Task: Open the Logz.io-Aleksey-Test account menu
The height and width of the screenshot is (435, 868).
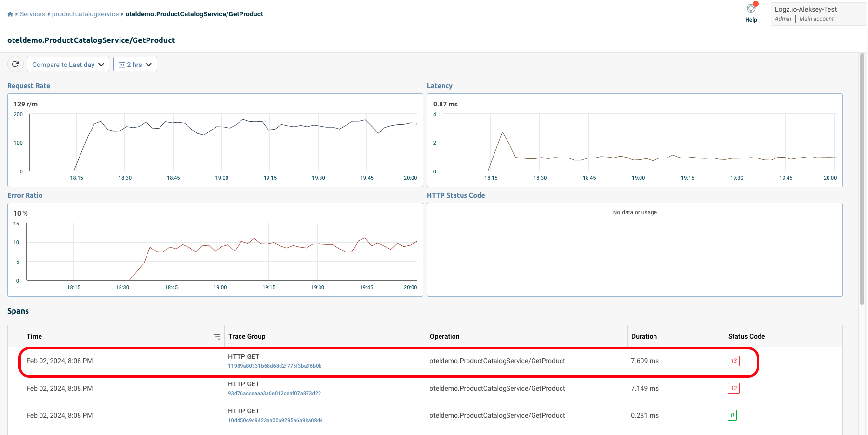Action: tap(818, 13)
